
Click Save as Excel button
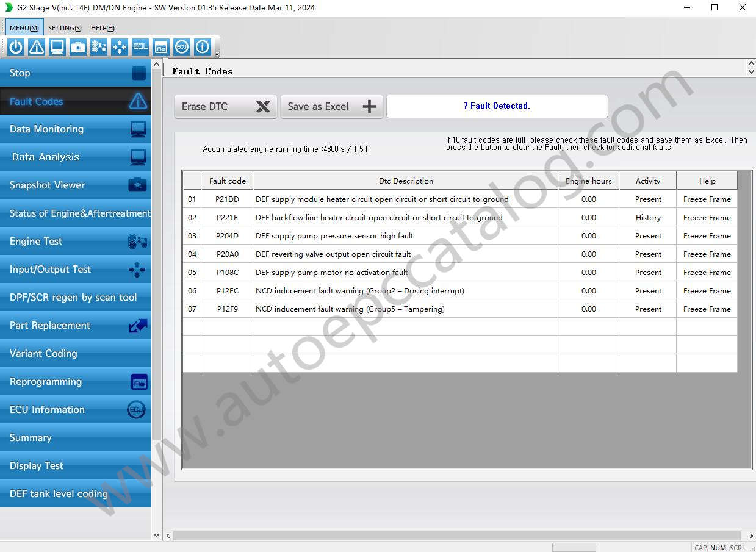click(x=331, y=106)
